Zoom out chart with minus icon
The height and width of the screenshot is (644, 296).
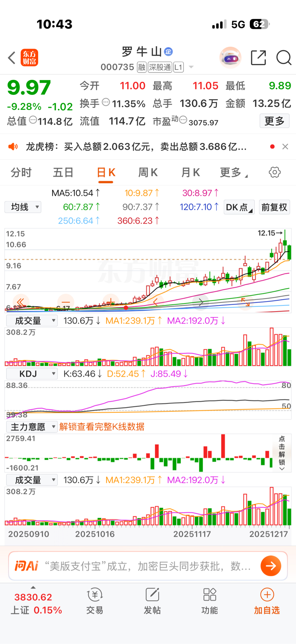click(x=66, y=302)
